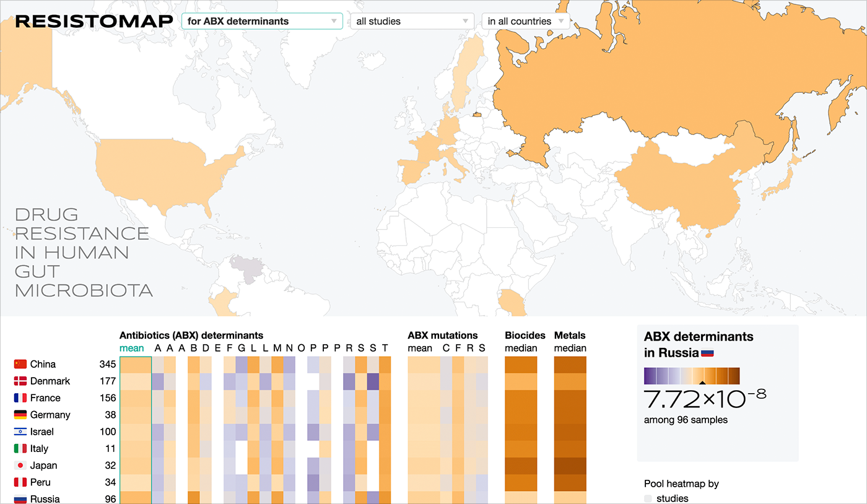Select column D under ABX determinants

[x=205, y=348]
